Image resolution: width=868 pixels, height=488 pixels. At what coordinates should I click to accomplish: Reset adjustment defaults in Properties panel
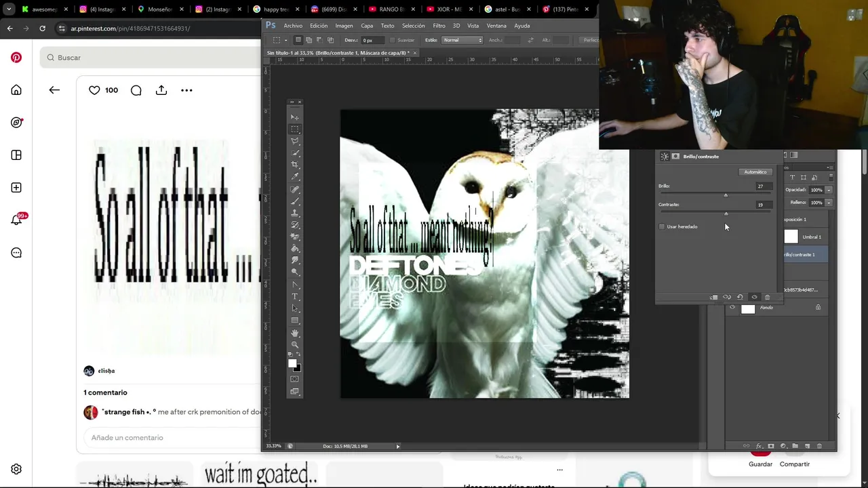pyautogui.click(x=740, y=297)
